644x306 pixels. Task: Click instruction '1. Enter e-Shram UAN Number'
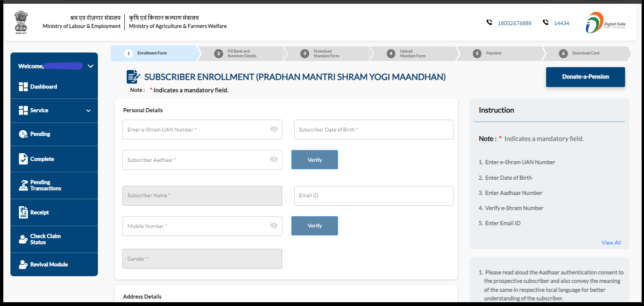517,162
